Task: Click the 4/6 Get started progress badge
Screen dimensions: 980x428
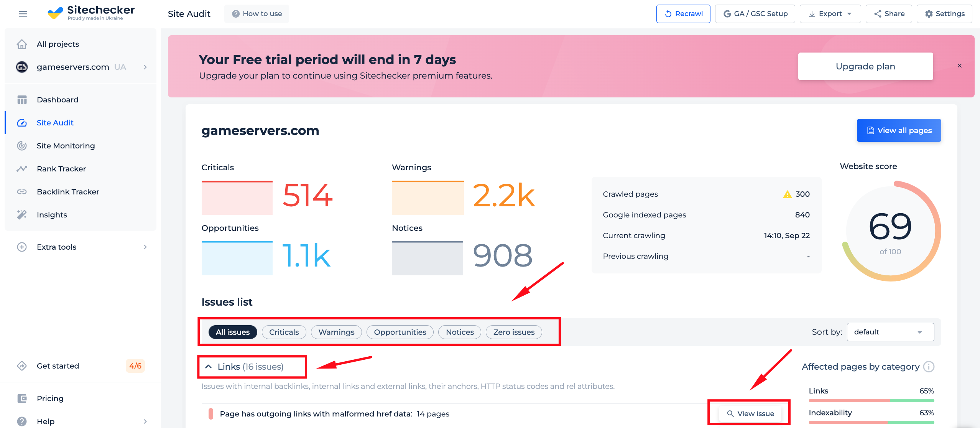Action: (135, 366)
